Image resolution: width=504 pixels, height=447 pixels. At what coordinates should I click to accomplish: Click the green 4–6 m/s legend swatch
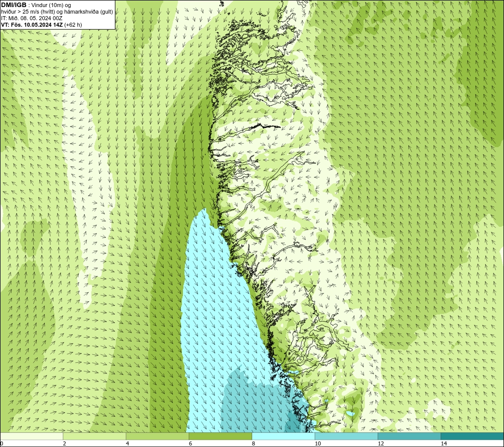157,436
